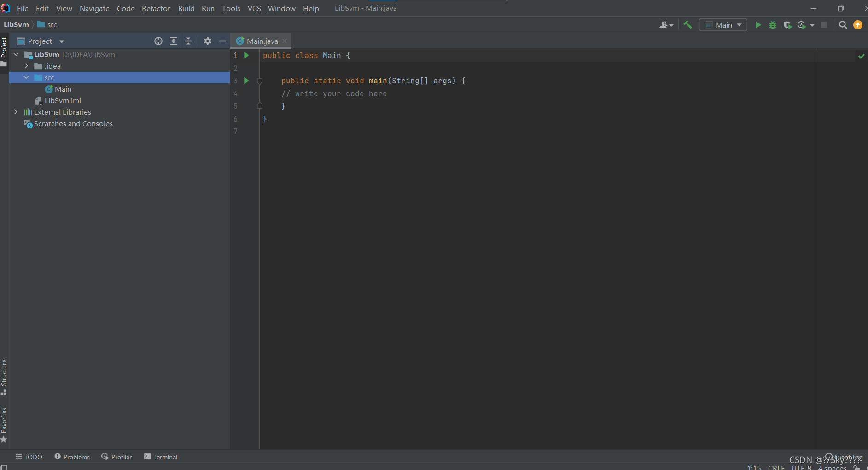Click the stop square icon in toolbar
The image size is (868, 470).
(824, 25)
